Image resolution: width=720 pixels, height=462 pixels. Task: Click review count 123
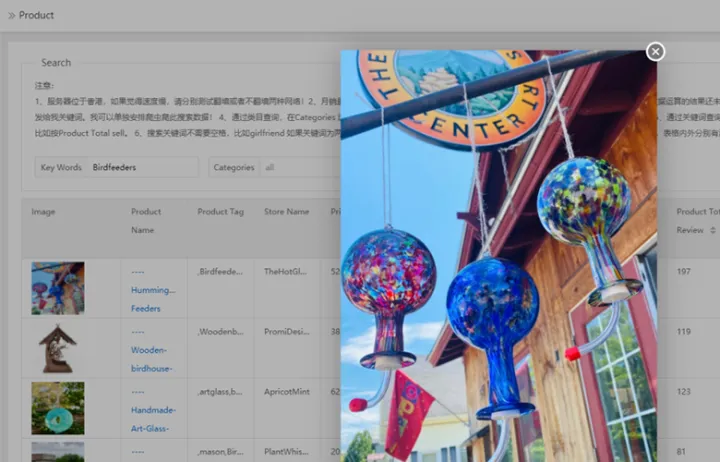click(x=683, y=392)
